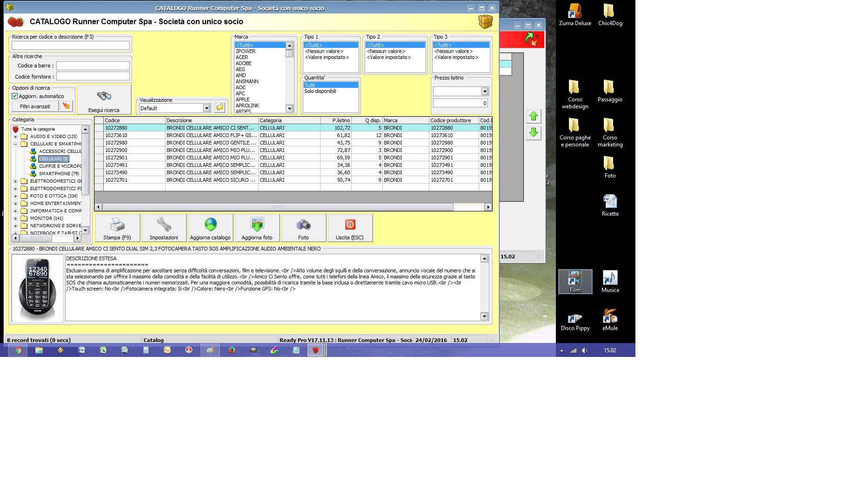Click the category tree scroll down arrow
Image resolution: width=868 pixels, height=488 pixels.
coord(85,231)
